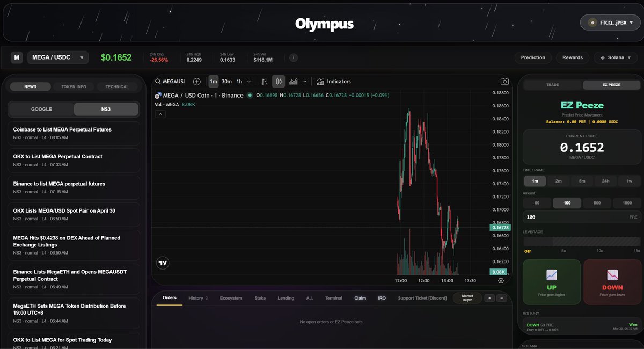Click the MEGA coin logo in chart legend
Image resolution: width=644 pixels, height=349 pixels.
(x=158, y=96)
